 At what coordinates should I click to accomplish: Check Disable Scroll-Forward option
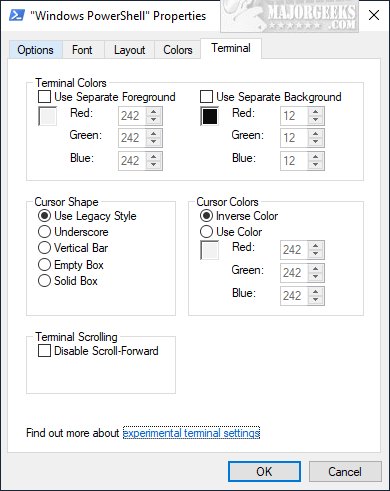(44, 351)
